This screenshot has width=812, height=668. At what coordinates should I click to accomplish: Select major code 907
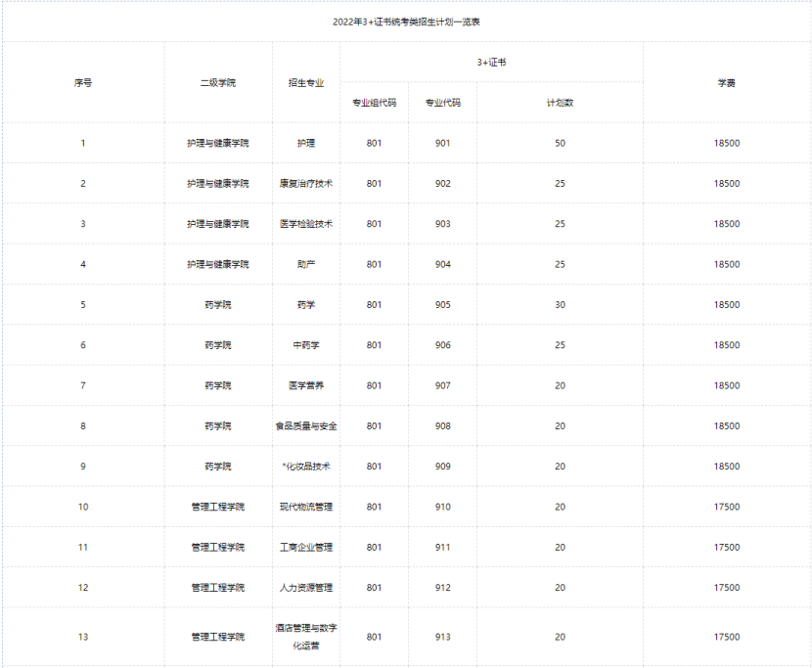coord(443,385)
